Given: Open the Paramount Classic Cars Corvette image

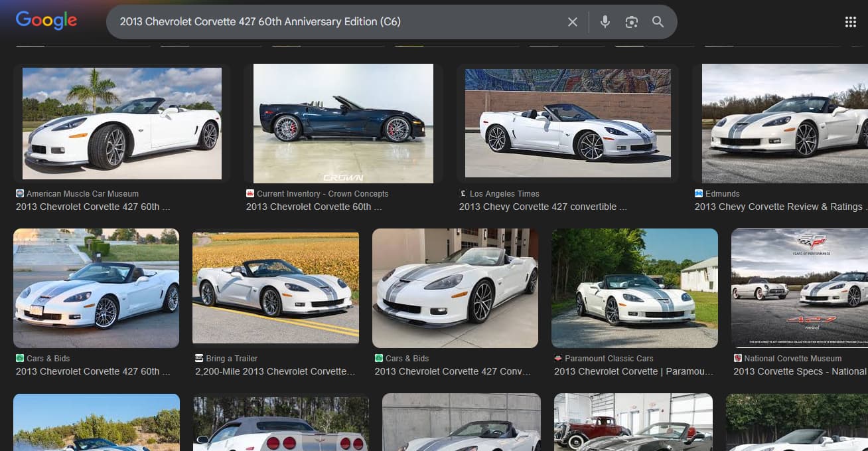Looking at the screenshot, I should click(x=634, y=288).
